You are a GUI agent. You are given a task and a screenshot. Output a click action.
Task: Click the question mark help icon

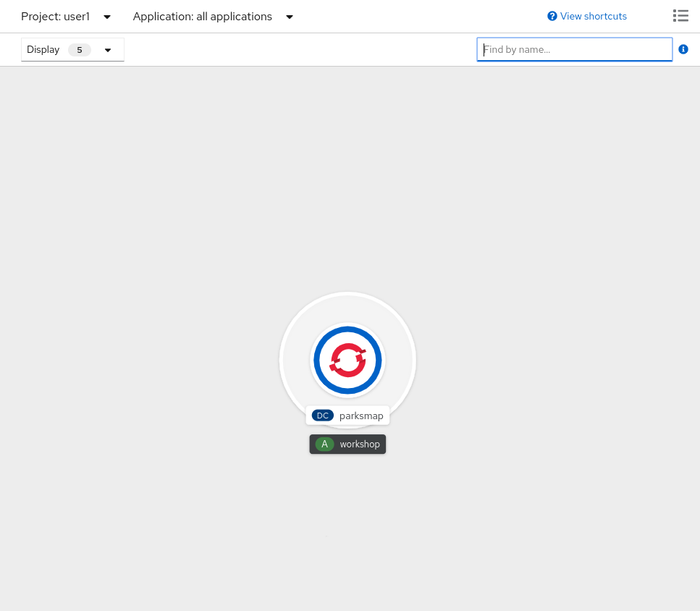pyautogui.click(x=552, y=17)
